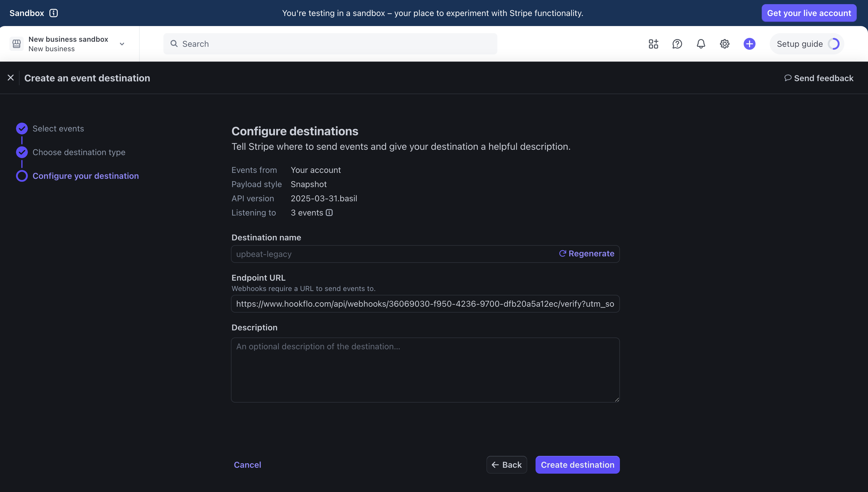
Task: Click the Send feedback link
Action: pos(819,78)
